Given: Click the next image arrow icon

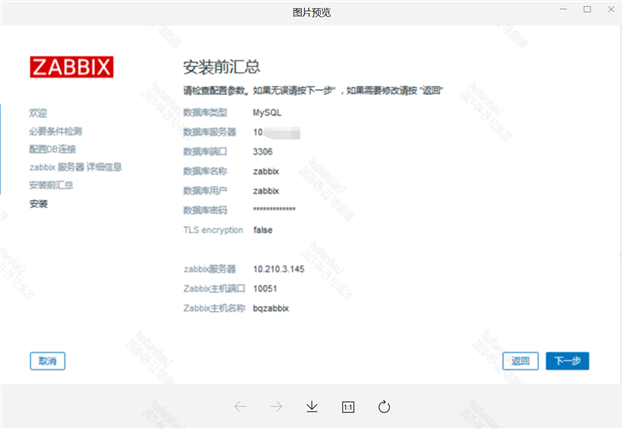Looking at the screenshot, I should click(276, 407).
